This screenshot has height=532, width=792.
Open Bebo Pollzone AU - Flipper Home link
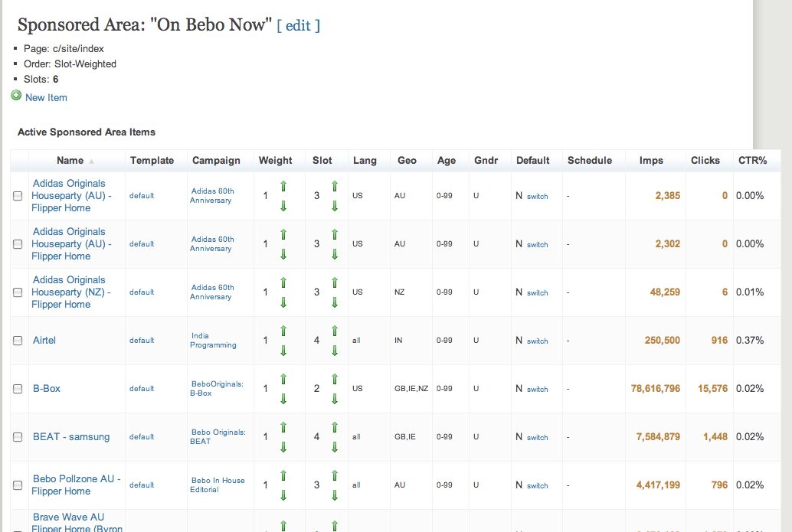pyautogui.click(x=76, y=485)
